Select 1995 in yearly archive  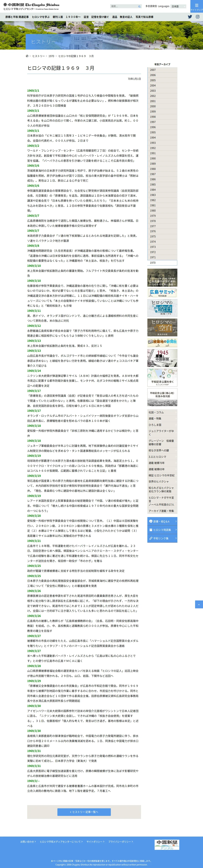click(162, 132)
